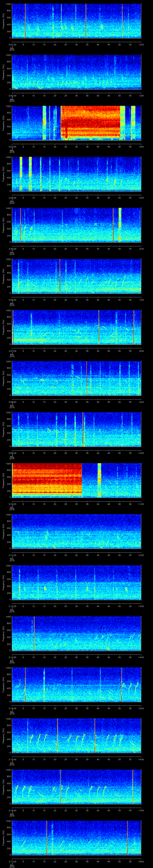Click the spectrogram panel starting at 2:09:00
This screenshot has height=868, width=153.
[x=77, y=429]
